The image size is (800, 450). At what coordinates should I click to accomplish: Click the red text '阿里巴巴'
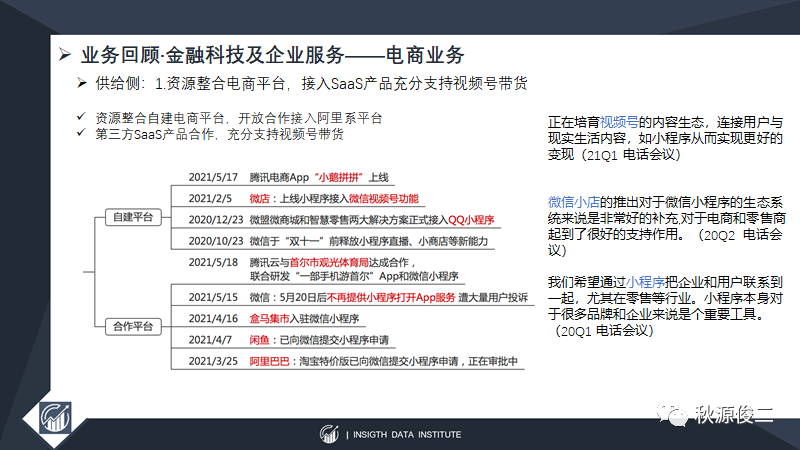point(269,361)
